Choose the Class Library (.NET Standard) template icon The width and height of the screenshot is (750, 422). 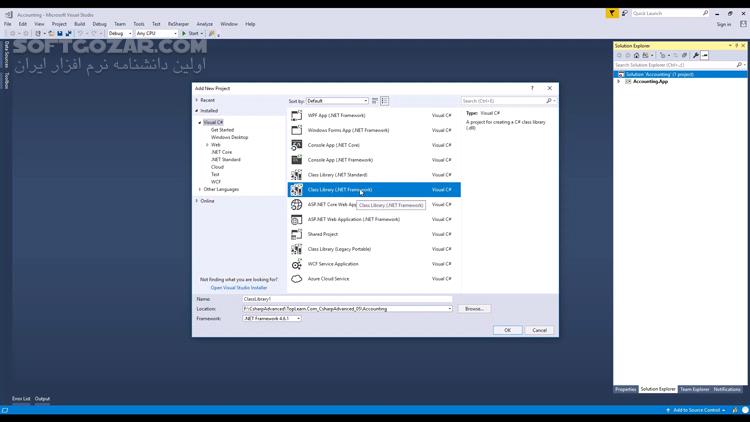[297, 175]
